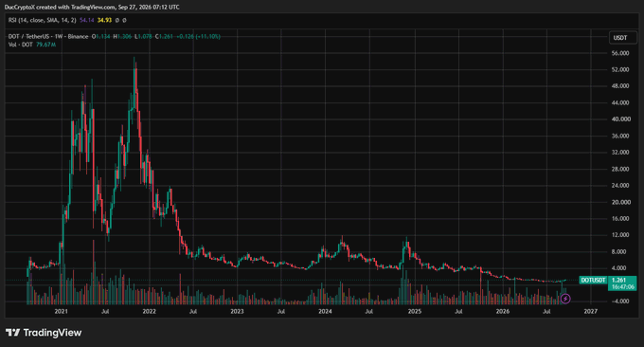Click the 28.000 price axis label

(620, 169)
